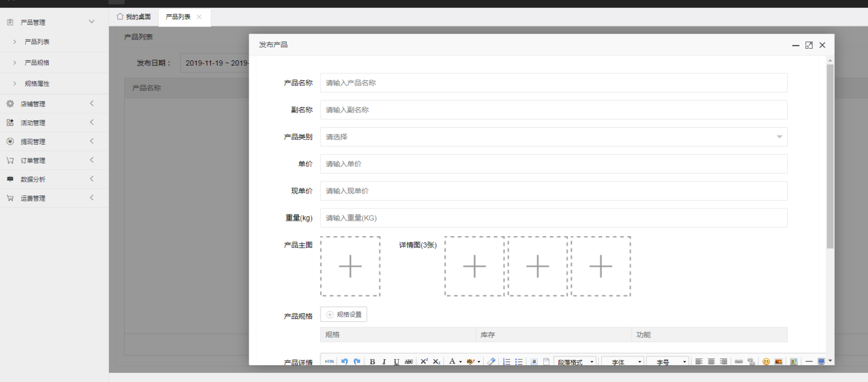Select 产品规格 in the sidebar
The image size is (868, 382).
coord(37,63)
